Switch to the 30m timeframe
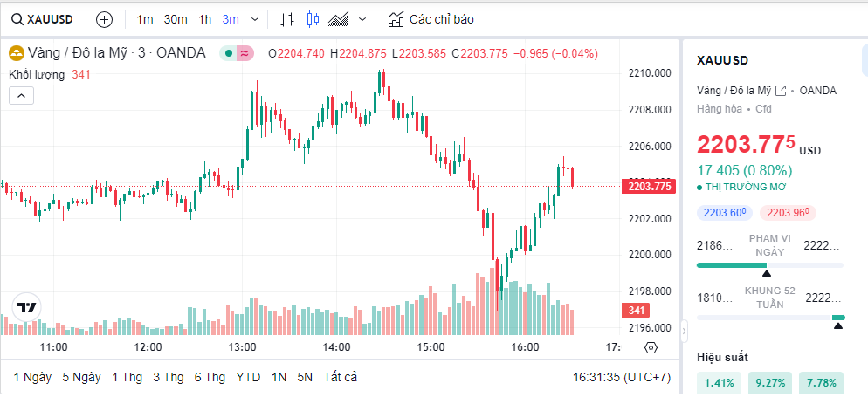This screenshot has width=868, height=397. (175, 19)
